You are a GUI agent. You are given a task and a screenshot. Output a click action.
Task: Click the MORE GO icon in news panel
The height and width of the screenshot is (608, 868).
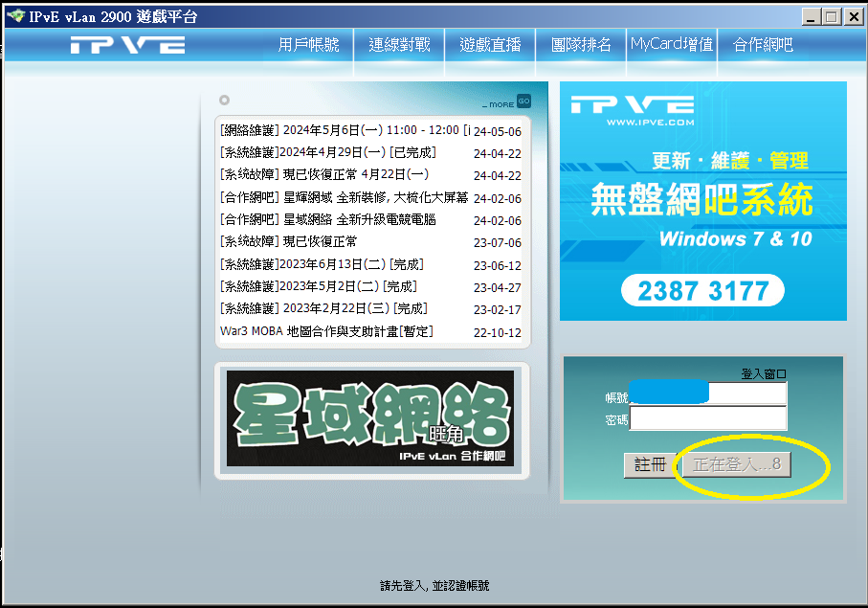point(523,101)
